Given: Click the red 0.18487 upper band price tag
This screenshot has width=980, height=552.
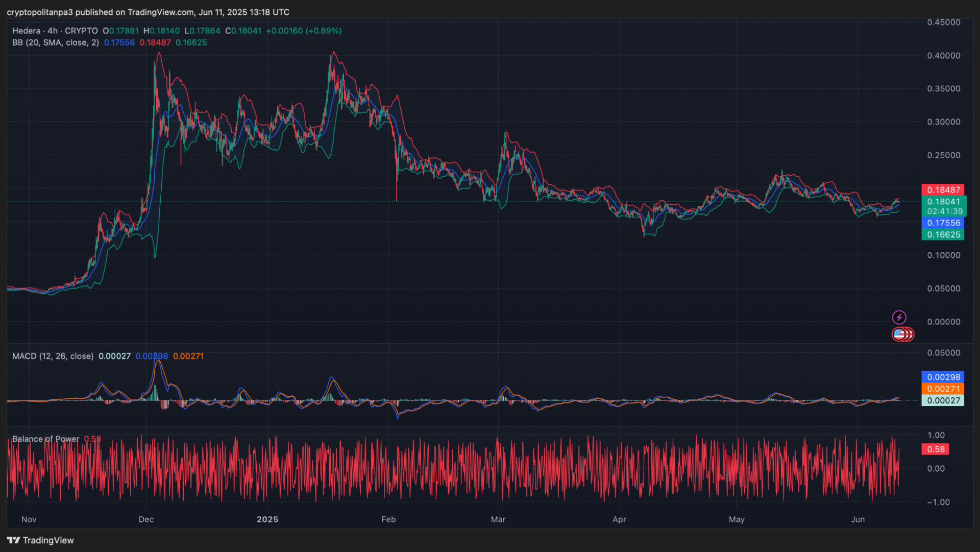Looking at the screenshot, I should tap(943, 189).
